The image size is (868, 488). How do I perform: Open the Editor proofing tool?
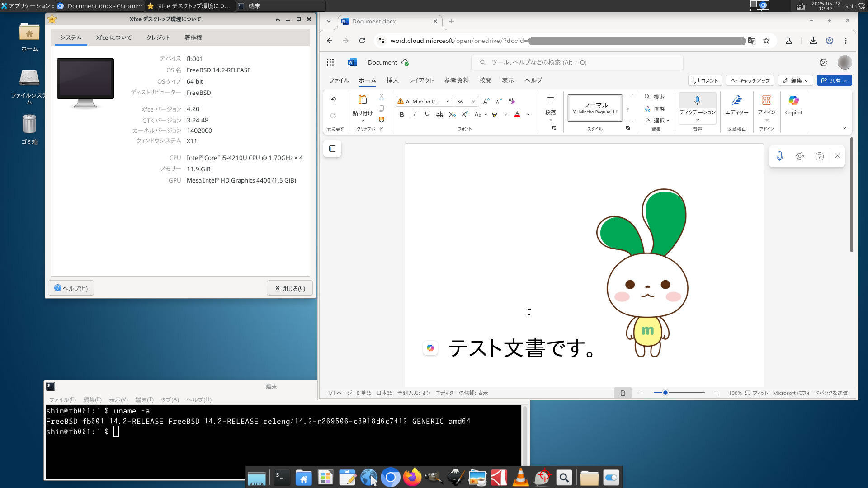736,105
